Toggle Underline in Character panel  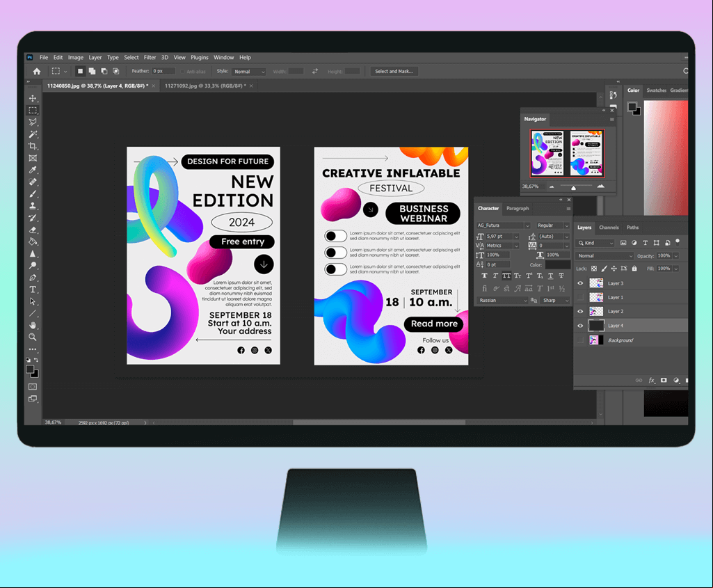click(551, 276)
